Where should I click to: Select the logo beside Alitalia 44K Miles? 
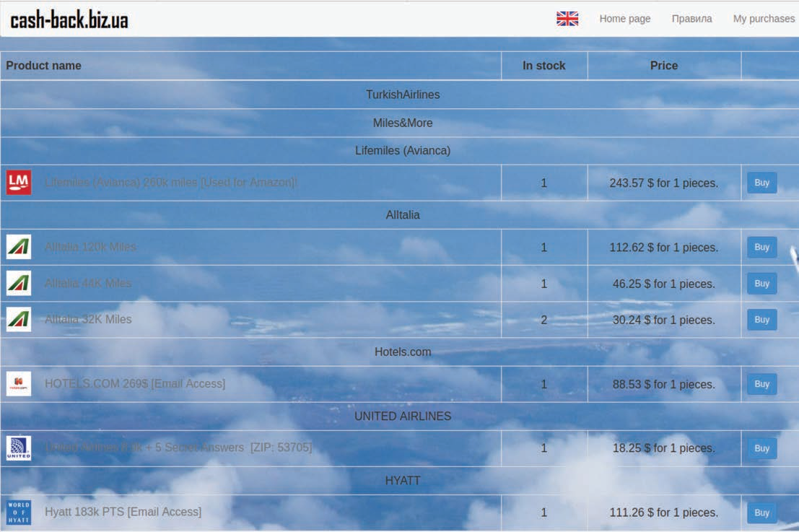(x=19, y=283)
